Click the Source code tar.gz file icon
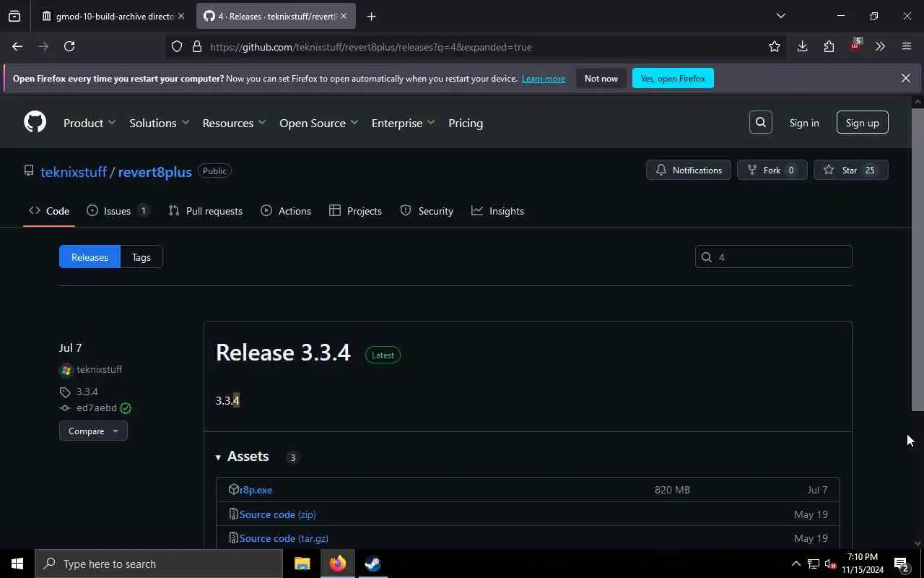The width and height of the screenshot is (924, 578). tap(233, 538)
